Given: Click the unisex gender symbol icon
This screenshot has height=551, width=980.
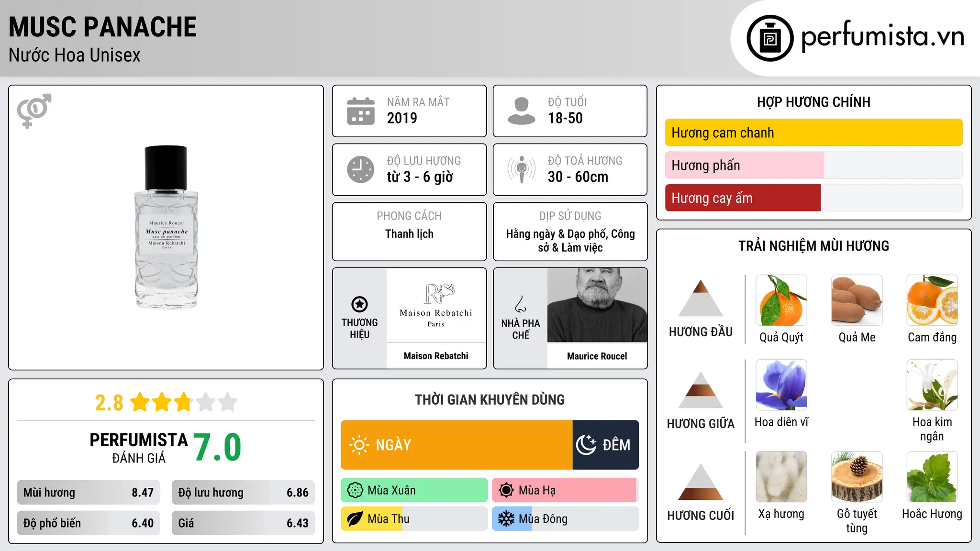Looking at the screenshot, I should tap(34, 110).
